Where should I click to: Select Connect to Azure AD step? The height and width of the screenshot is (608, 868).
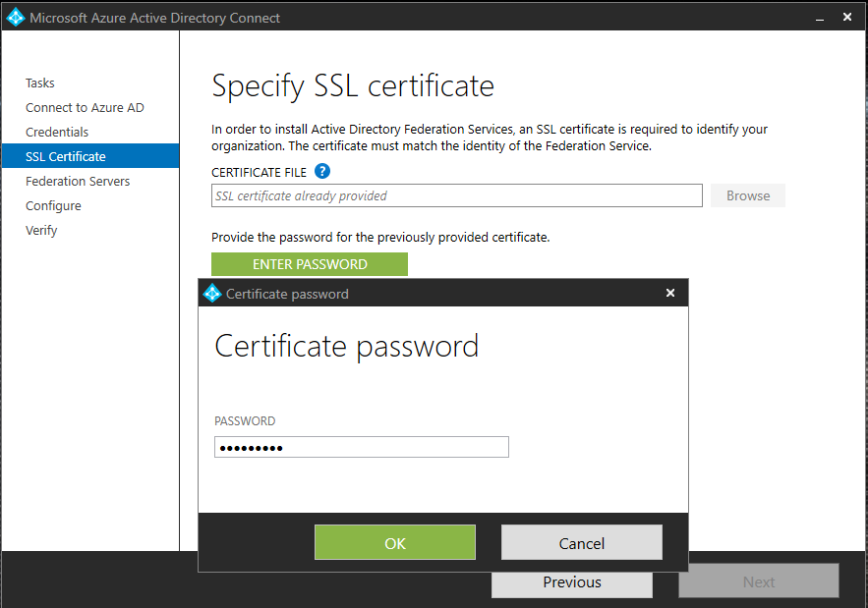[x=85, y=108]
